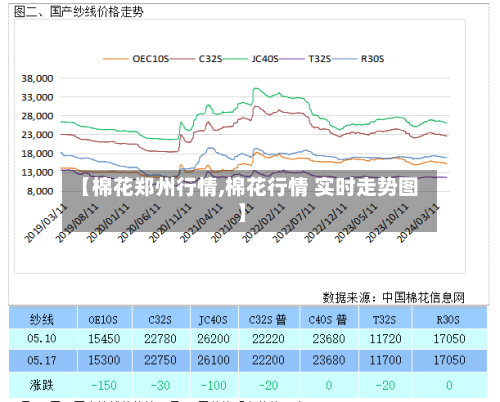Click the 05.17 row label

click(42, 360)
